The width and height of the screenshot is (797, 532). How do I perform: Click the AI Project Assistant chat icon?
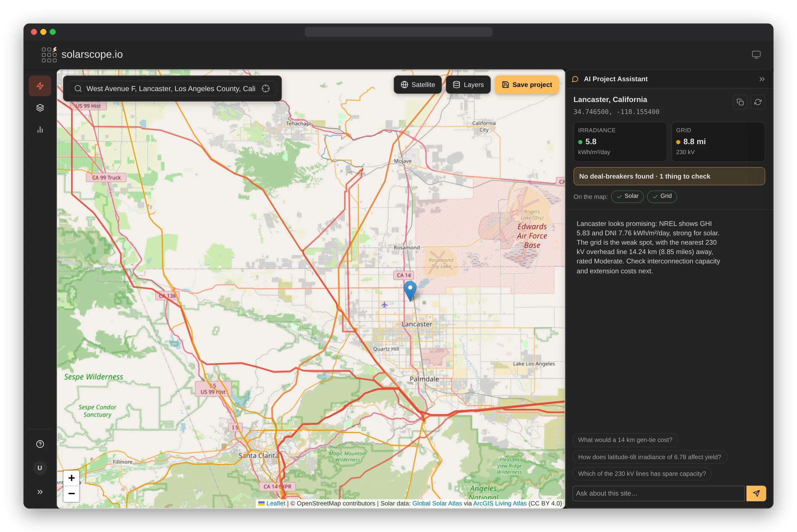pos(575,79)
